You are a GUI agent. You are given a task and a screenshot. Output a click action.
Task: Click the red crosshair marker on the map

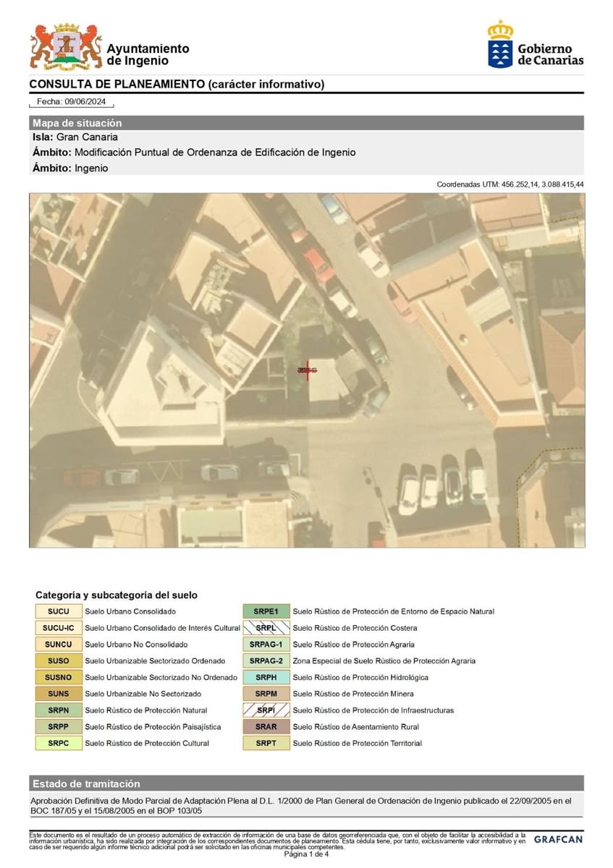coord(307,371)
